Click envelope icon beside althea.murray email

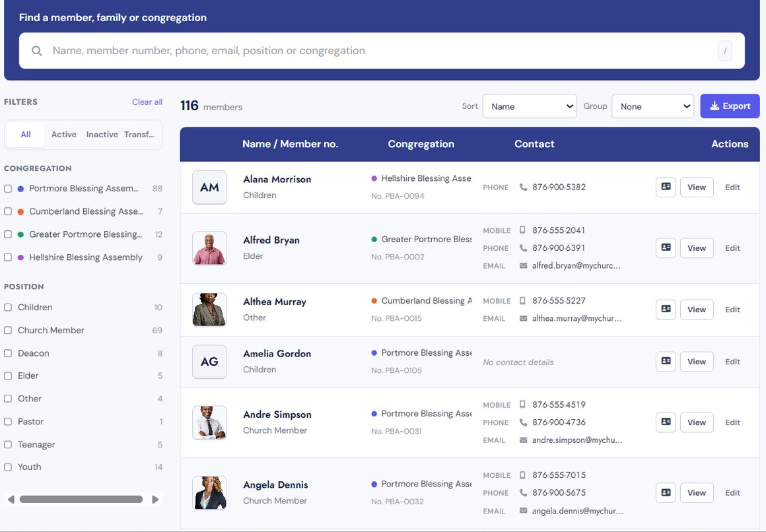523,319
